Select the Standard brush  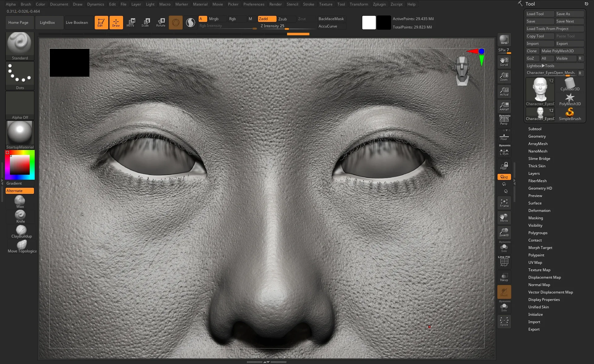tap(19, 43)
